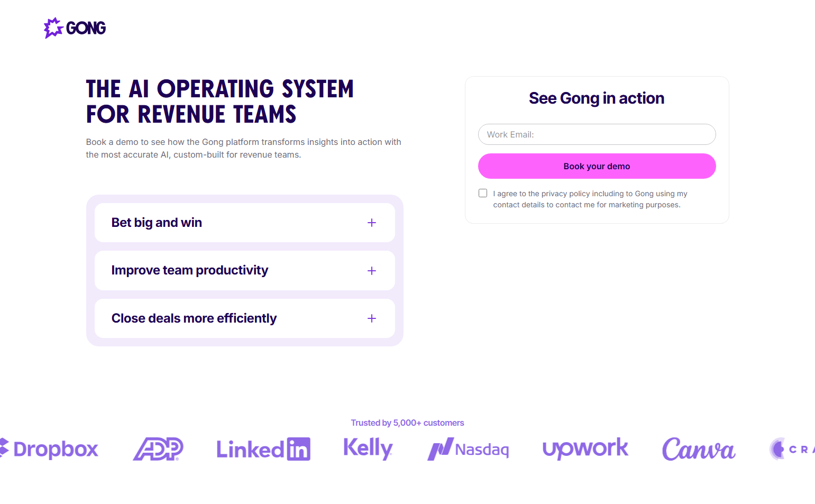Screen dimensions: 815x504
Task: Click the Upwork customer logo
Action: [x=585, y=449]
